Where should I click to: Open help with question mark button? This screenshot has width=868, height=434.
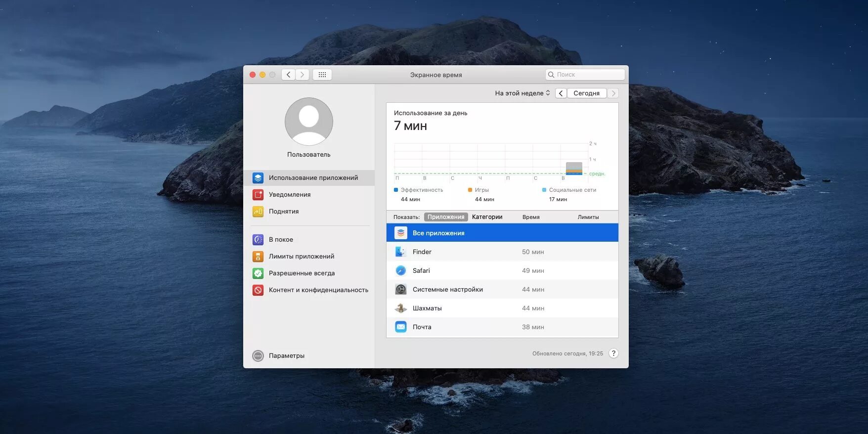pyautogui.click(x=613, y=353)
